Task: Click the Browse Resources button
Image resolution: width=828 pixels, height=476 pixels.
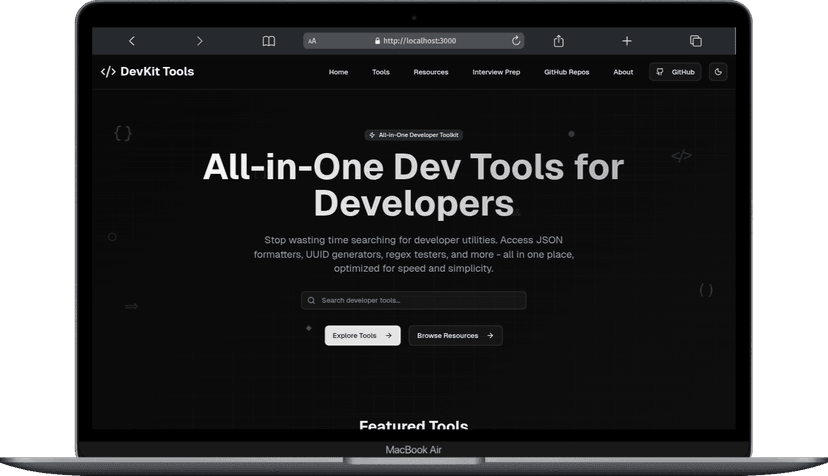Action: point(455,335)
